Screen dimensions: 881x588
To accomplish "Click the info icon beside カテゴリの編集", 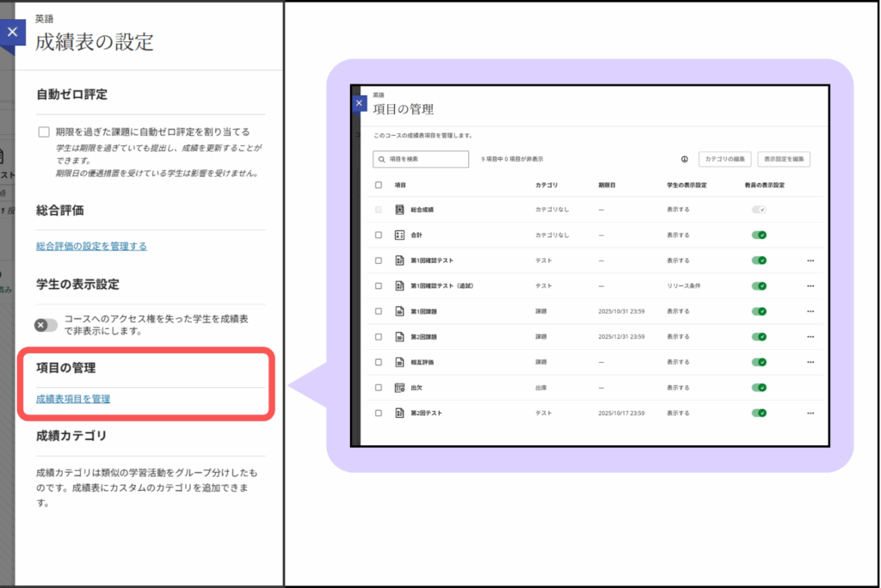I will point(685,159).
